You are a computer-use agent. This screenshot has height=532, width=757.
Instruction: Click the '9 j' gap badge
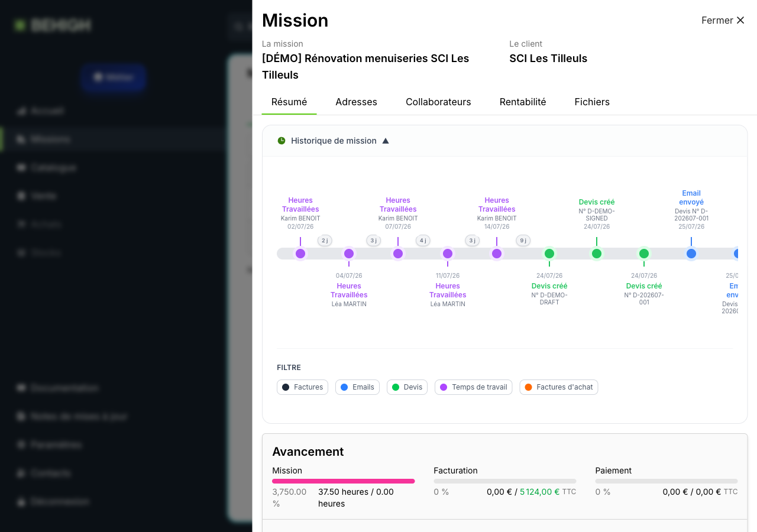pos(523,241)
